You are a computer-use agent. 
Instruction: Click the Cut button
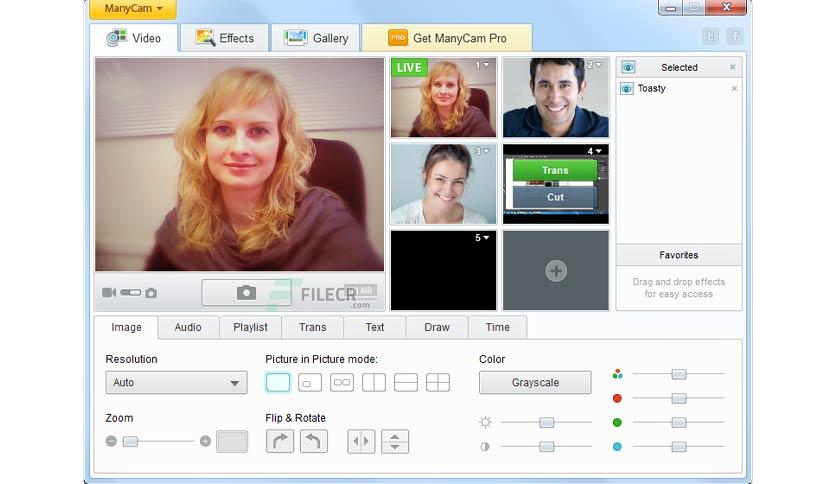[x=555, y=197]
